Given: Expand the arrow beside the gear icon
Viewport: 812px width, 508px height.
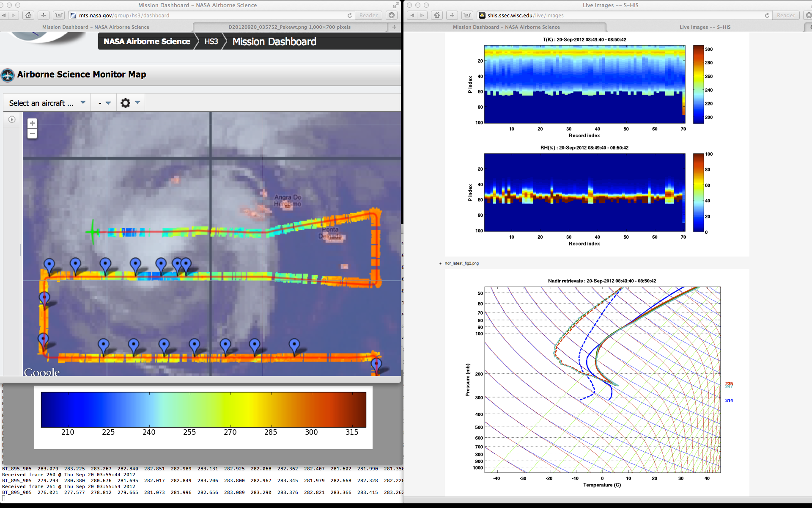Looking at the screenshot, I should tap(137, 102).
